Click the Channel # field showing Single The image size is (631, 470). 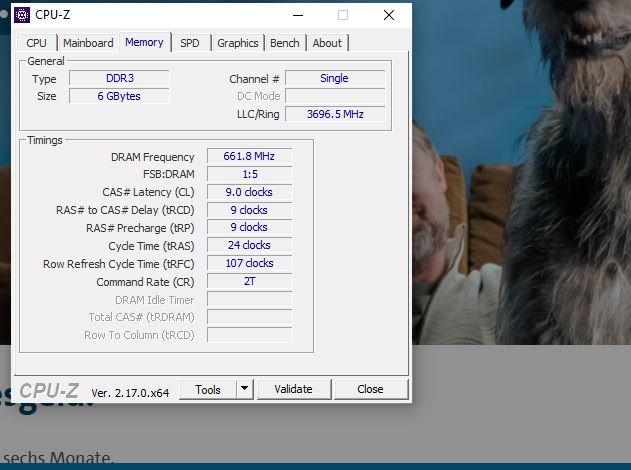click(x=335, y=78)
